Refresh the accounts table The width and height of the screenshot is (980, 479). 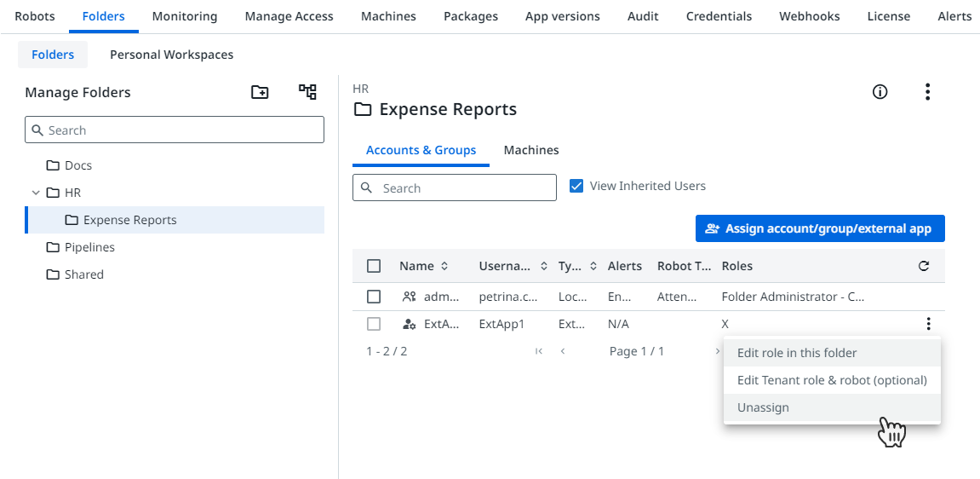[x=924, y=266]
